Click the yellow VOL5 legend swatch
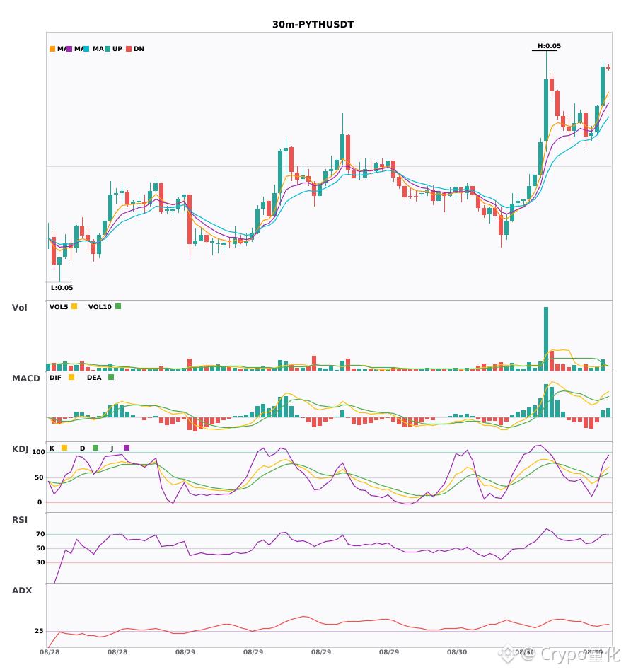Viewport: 626px width, 672px height. click(x=74, y=306)
